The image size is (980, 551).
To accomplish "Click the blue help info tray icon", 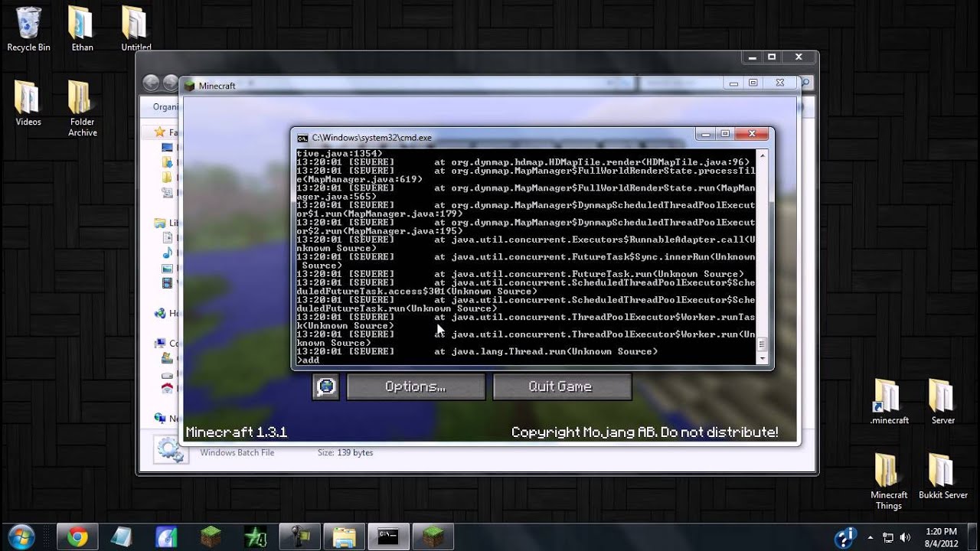I will tap(844, 536).
